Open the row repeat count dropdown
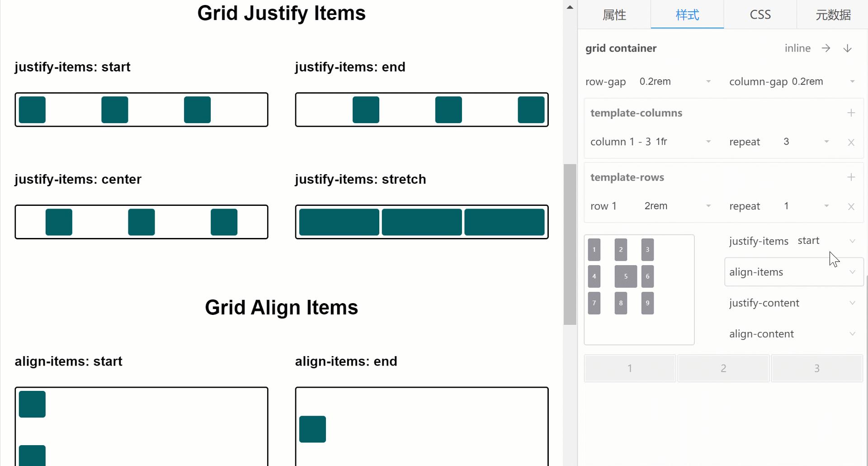Screen dimensions: 868x466 tap(826, 206)
